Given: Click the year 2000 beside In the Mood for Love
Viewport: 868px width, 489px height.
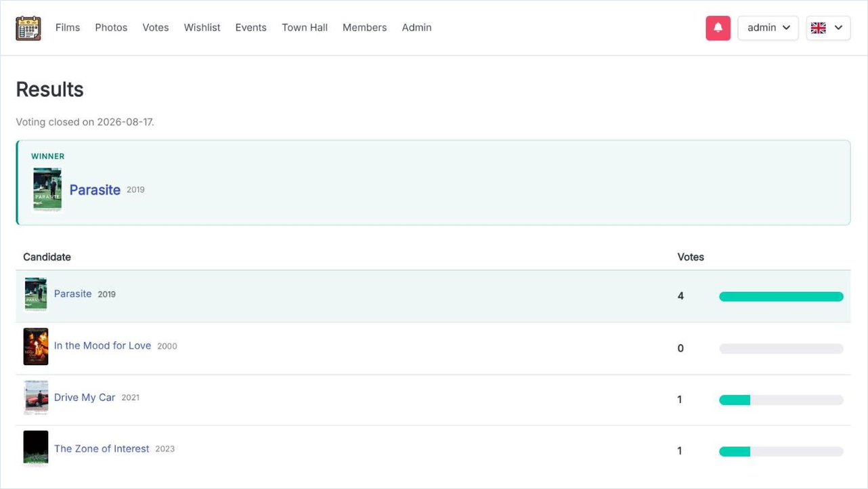Looking at the screenshot, I should tap(167, 346).
